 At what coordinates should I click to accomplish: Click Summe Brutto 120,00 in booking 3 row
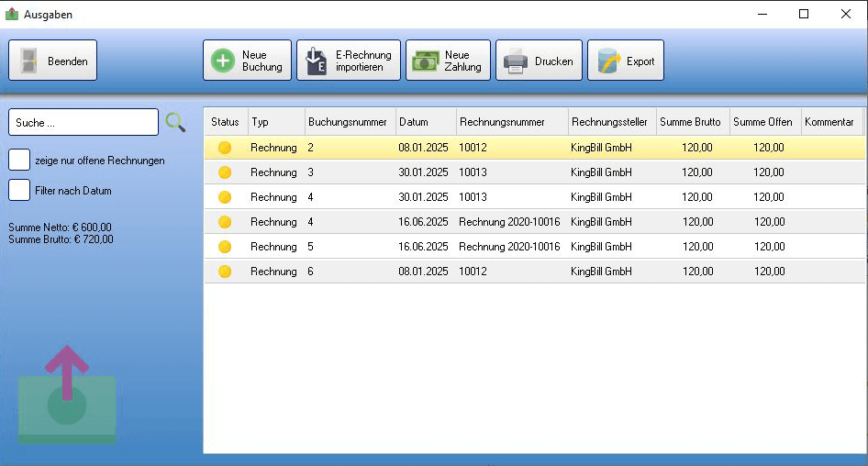[697, 172]
